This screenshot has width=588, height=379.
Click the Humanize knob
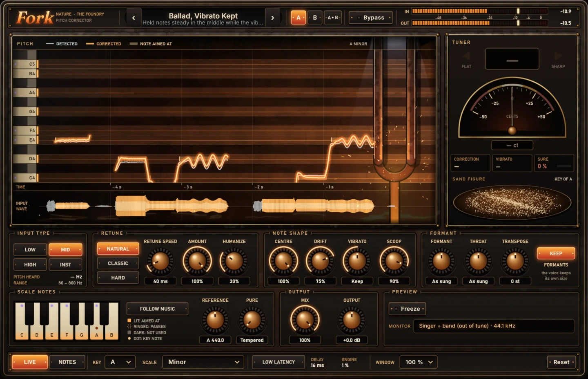(234, 261)
